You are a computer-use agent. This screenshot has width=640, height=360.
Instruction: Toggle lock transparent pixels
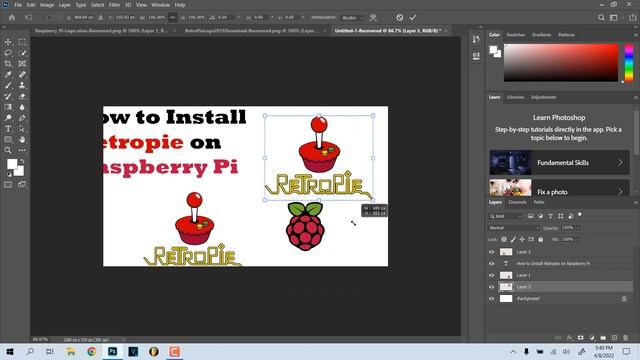click(x=504, y=240)
